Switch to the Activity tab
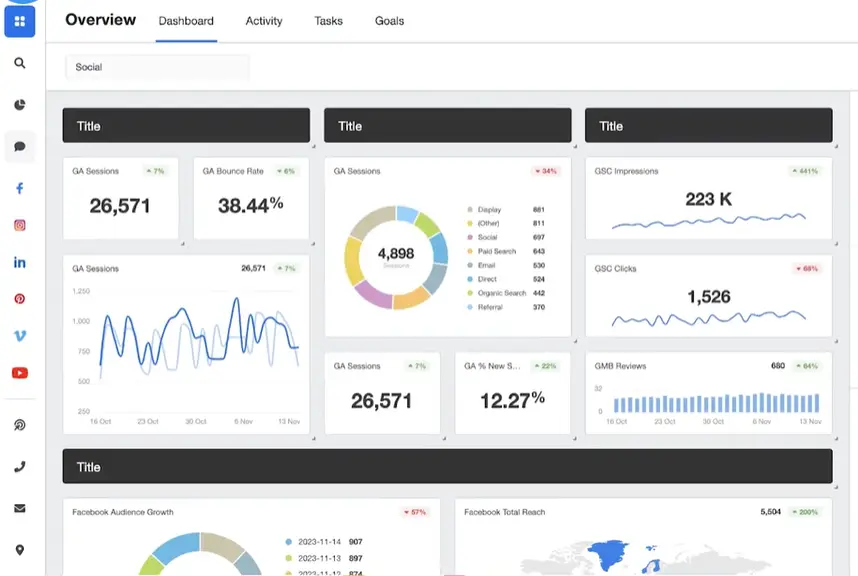 pos(264,21)
